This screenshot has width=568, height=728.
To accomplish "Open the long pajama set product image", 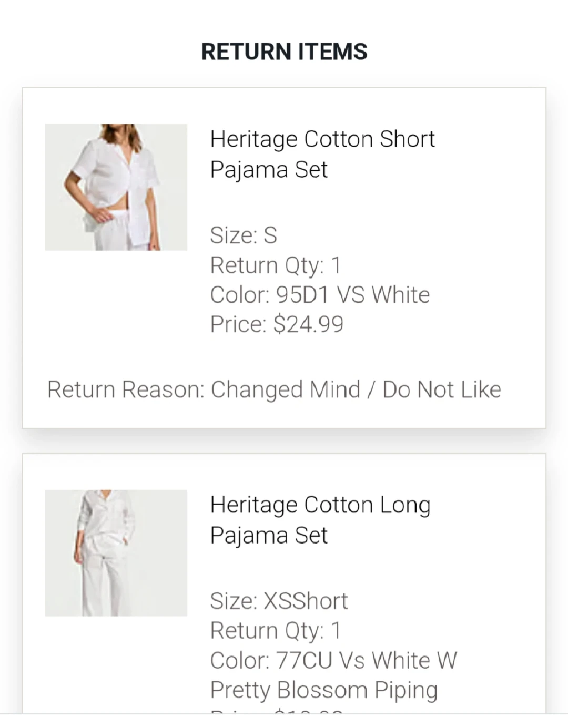I will click(116, 553).
